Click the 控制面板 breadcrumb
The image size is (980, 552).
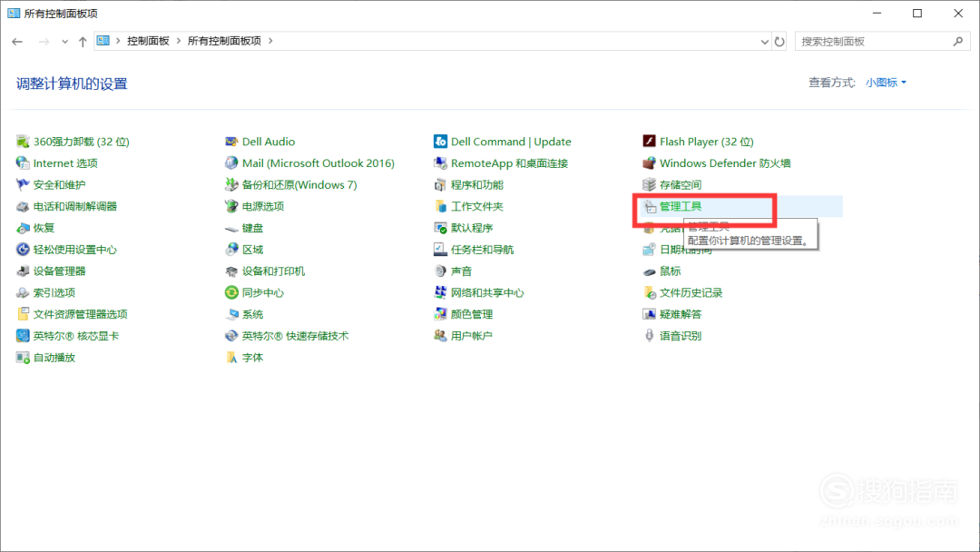click(148, 41)
